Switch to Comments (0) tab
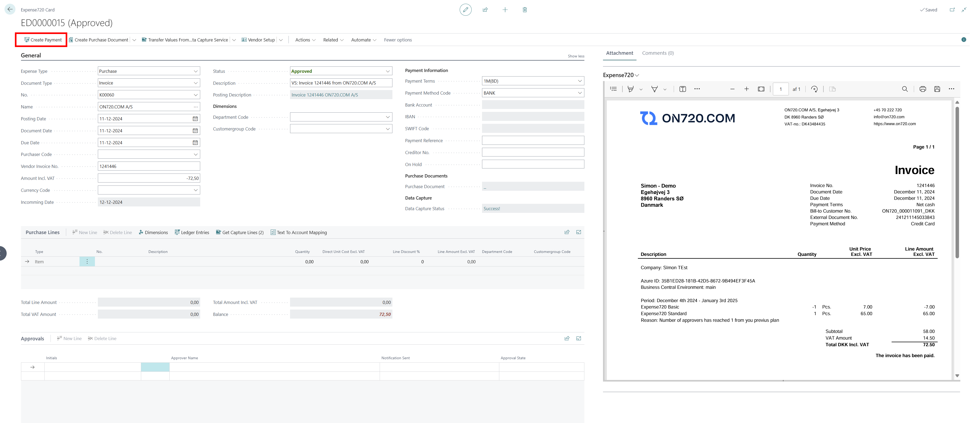Image resolution: width=980 pixels, height=423 pixels. 657,53
